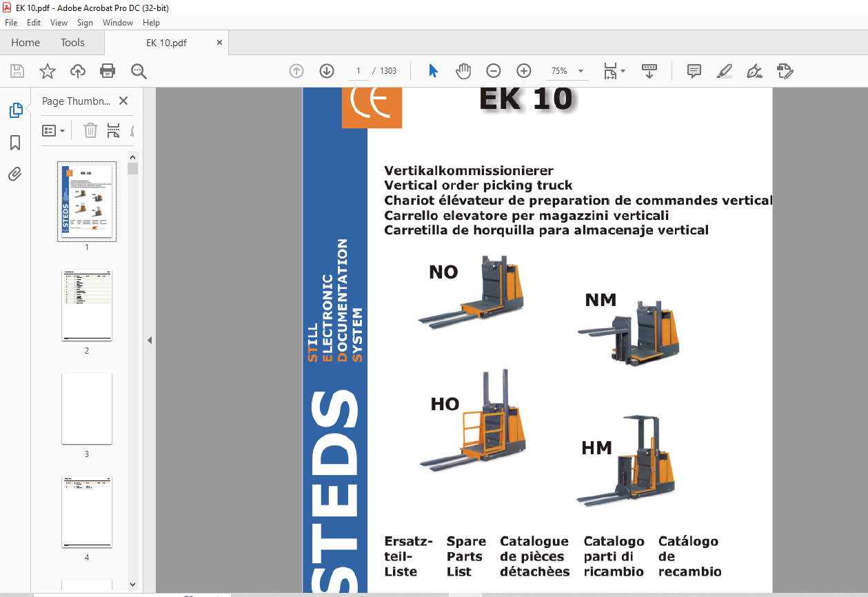Click the EK 10 document title
Screen dimensions: 868x597
[x=526, y=99]
